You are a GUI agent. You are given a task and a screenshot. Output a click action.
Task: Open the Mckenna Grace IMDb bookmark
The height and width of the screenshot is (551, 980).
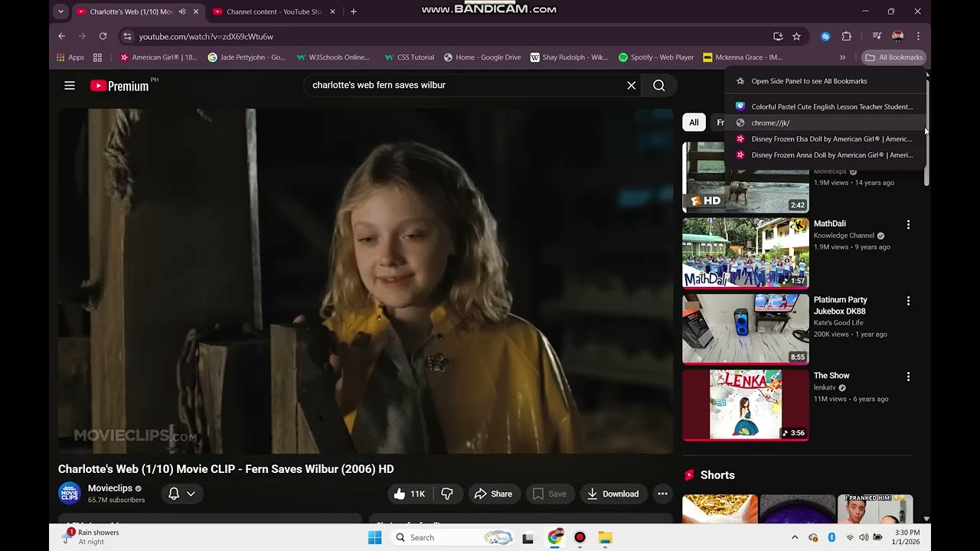pyautogui.click(x=743, y=57)
